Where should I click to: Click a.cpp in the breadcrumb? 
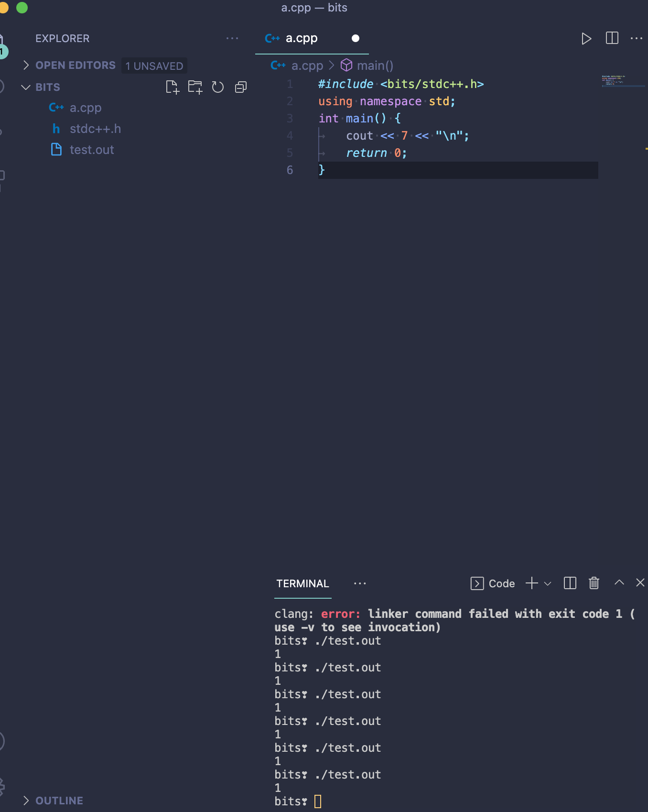pos(307,66)
